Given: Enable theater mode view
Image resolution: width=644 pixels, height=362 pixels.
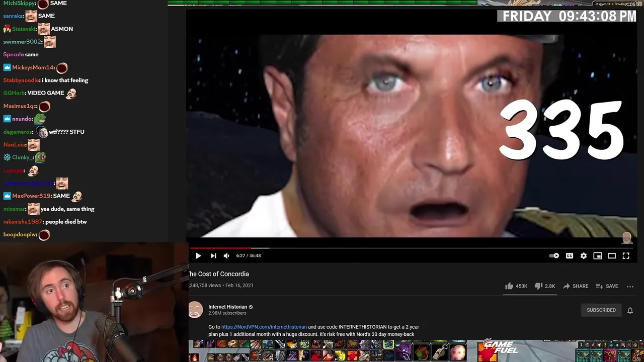Looking at the screenshot, I should tap(612, 256).
